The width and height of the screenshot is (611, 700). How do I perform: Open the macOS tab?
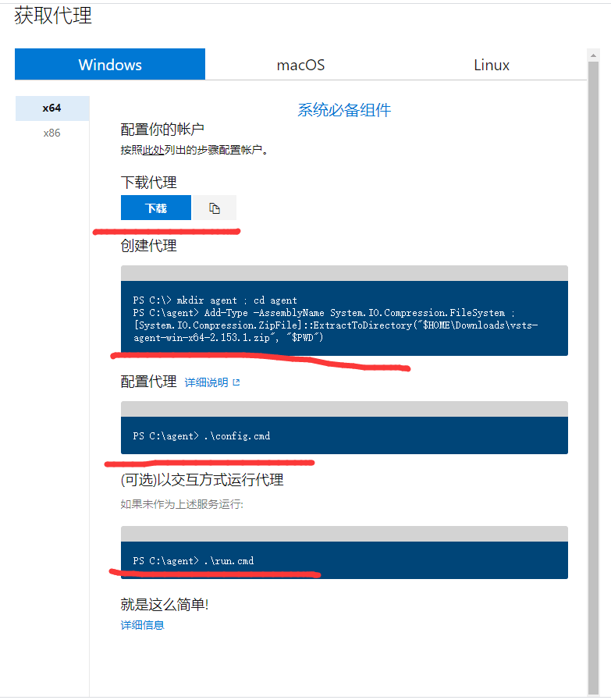pos(300,65)
